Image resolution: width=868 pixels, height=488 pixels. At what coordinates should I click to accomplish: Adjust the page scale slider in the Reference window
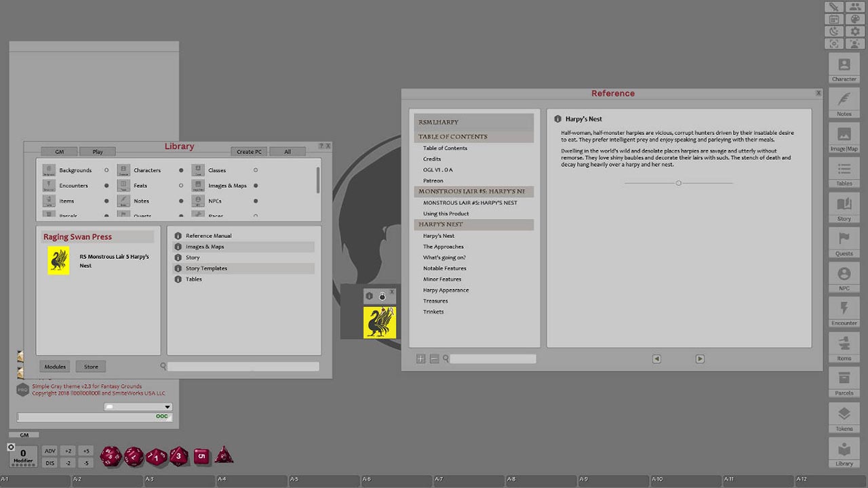point(678,182)
